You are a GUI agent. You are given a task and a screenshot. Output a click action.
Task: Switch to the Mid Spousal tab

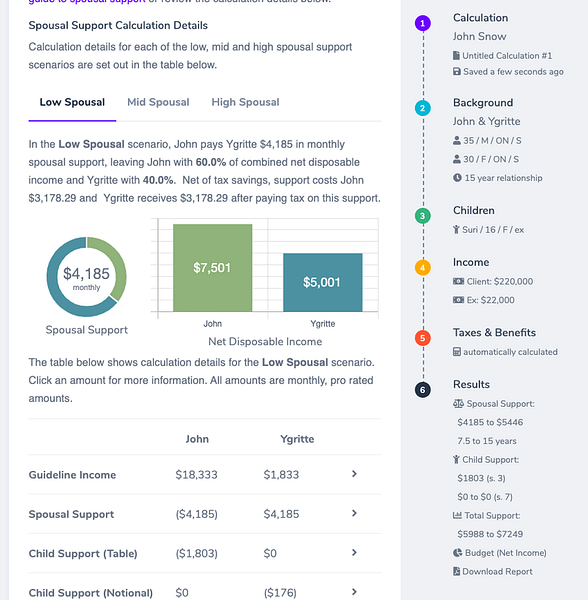(158, 102)
